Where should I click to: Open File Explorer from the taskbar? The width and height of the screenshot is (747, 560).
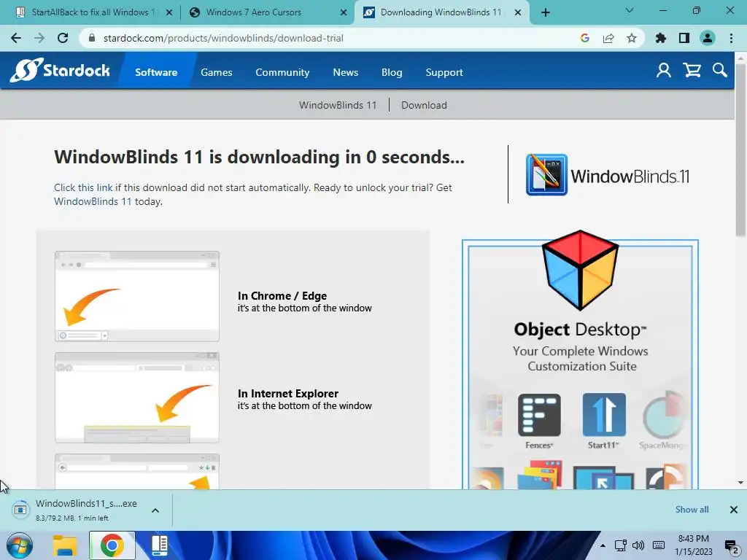tap(65, 545)
